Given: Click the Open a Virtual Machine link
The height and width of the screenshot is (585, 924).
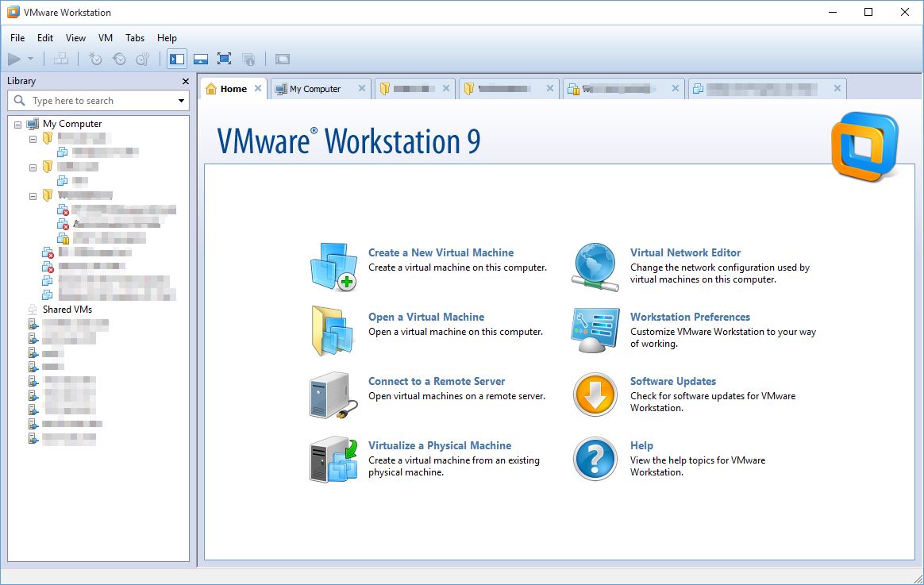Looking at the screenshot, I should 426,317.
